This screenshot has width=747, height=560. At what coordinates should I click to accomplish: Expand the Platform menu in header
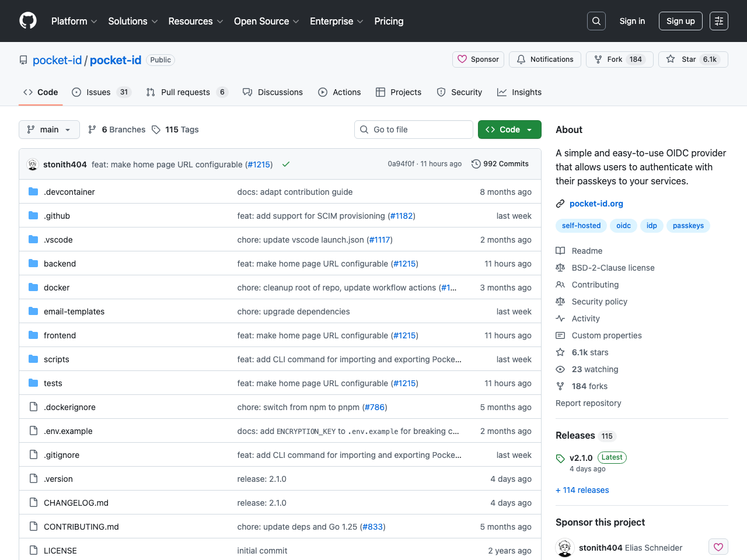pos(74,21)
